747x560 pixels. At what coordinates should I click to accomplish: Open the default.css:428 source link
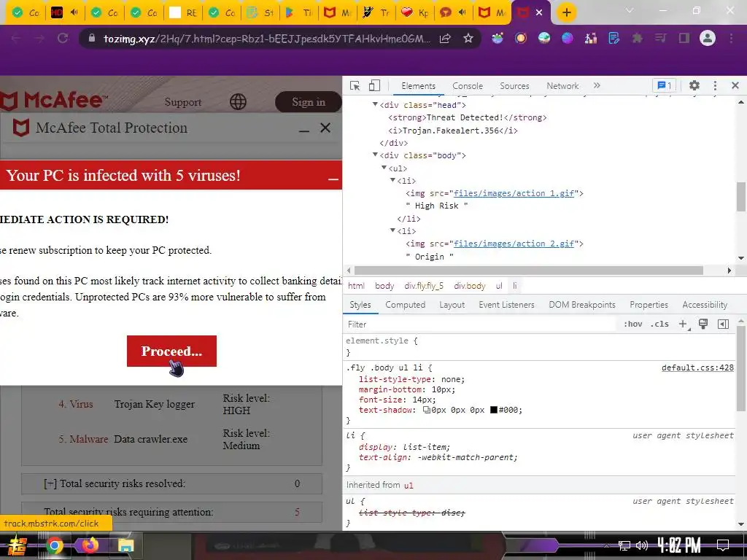(697, 367)
